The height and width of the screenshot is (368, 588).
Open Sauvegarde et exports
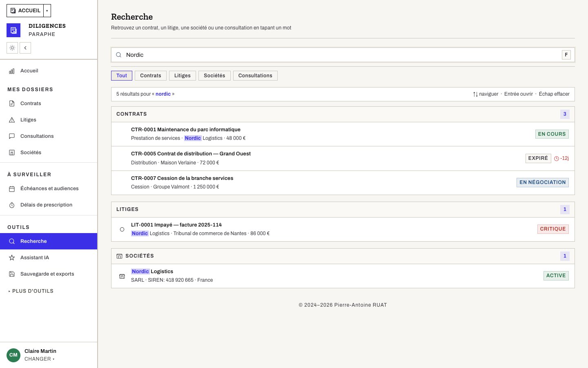pyautogui.click(x=49, y=274)
